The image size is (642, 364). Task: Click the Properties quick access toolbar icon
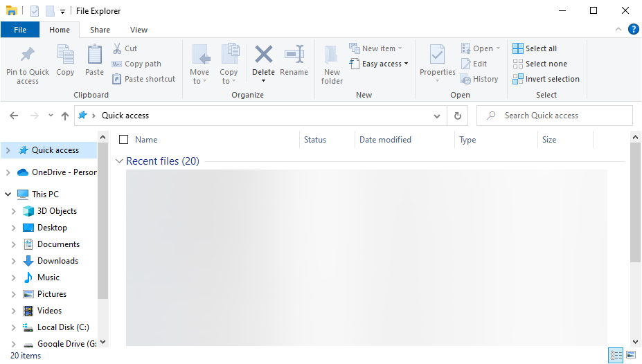point(35,11)
